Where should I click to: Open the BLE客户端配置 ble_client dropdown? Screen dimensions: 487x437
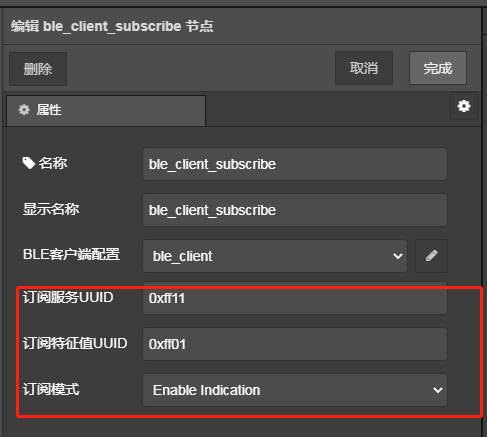(275, 256)
